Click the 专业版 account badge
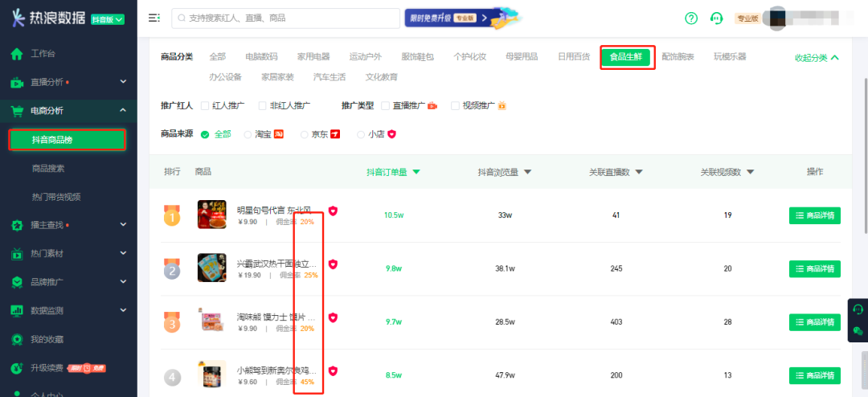Viewport: 868px width, 397px height. pos(747,18)
